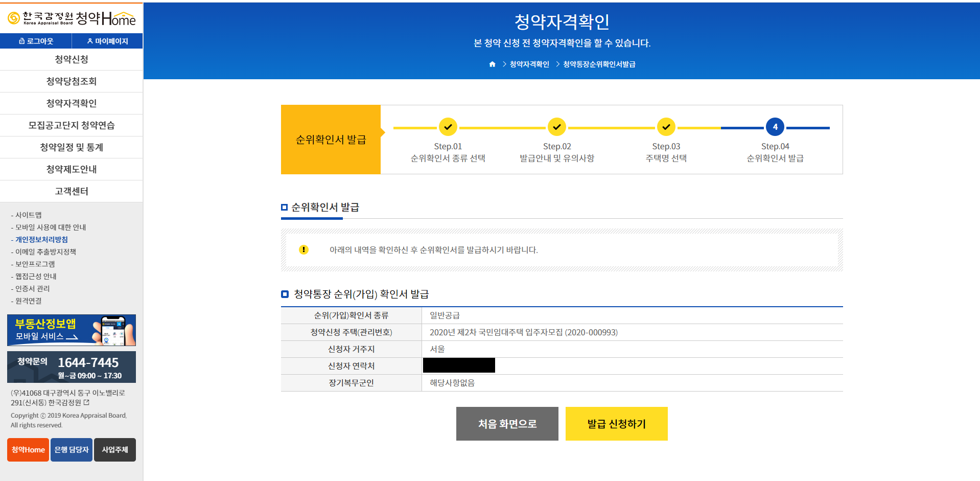The width and height of the screenshot is (980, 481).
Task: Collapse the 고객센터 sidebar section
Action: click(71, 191)
